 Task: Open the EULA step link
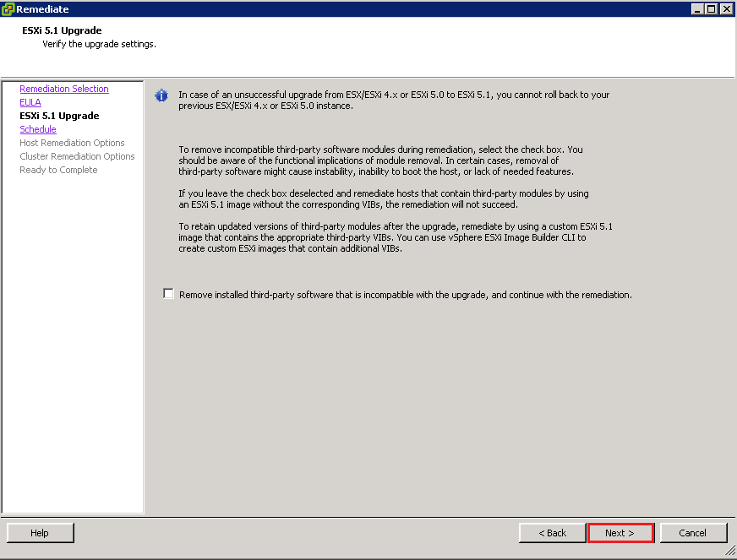coord(30,102)
